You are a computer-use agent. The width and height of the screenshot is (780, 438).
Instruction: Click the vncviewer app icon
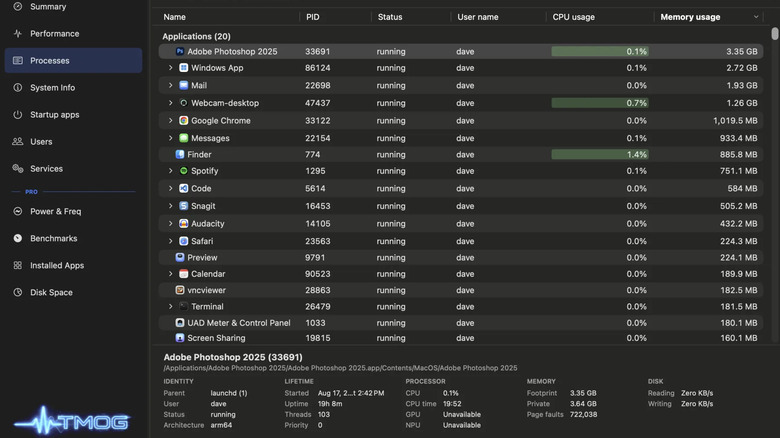[180, 290]
